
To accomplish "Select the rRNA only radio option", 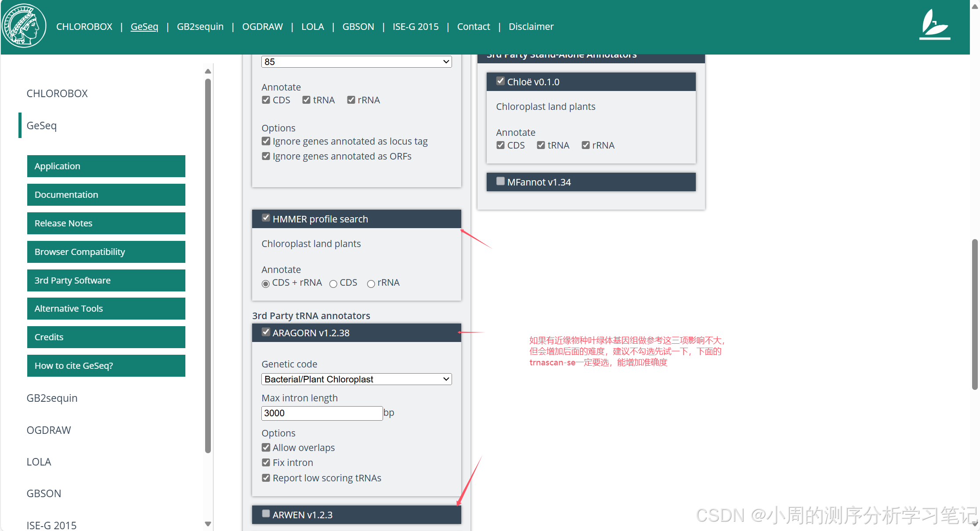I will 371,284.
